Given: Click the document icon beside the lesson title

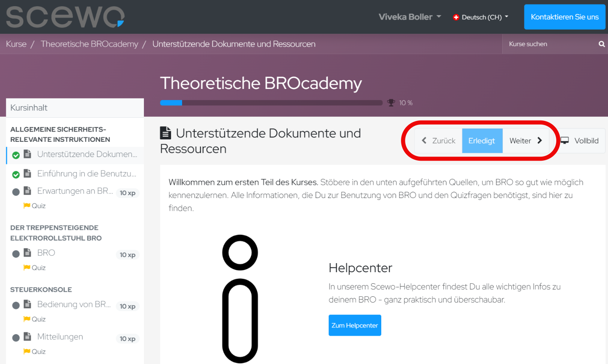Looking at the screenshot, I should click(x=166, y=133).
